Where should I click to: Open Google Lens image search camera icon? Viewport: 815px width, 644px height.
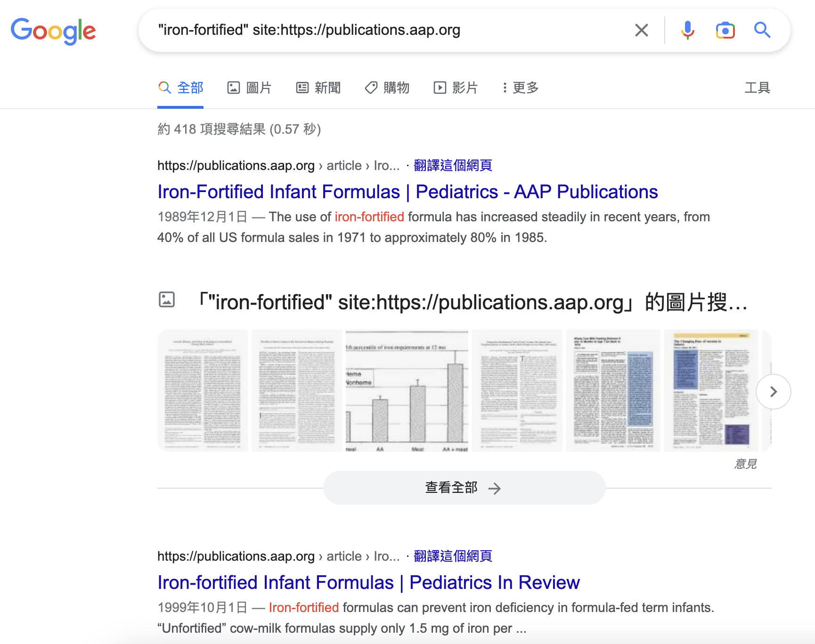click(x=725, y=30)
